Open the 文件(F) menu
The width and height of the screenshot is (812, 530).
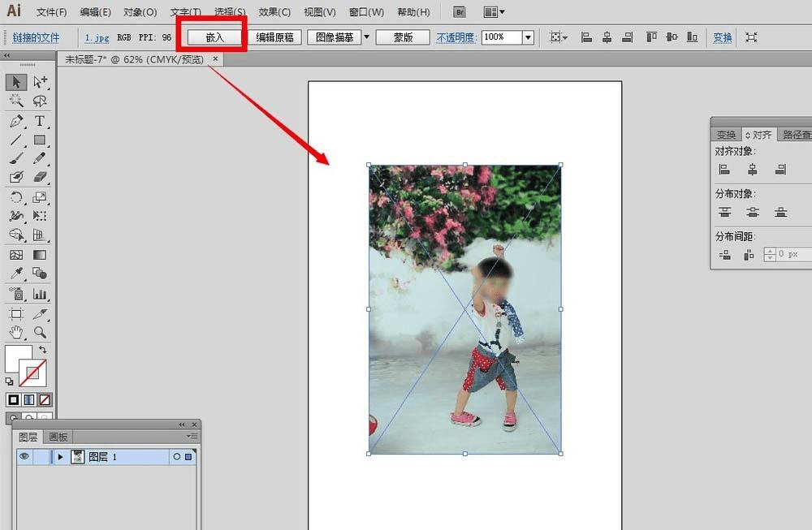[x=52, y=12]
